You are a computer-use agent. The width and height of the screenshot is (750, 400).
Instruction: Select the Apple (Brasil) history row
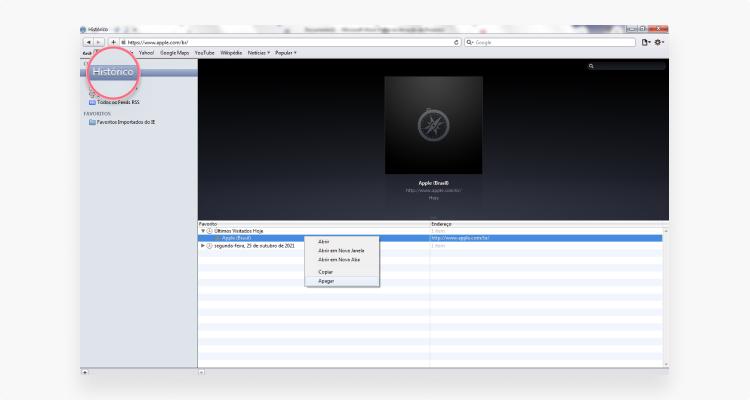430,238
